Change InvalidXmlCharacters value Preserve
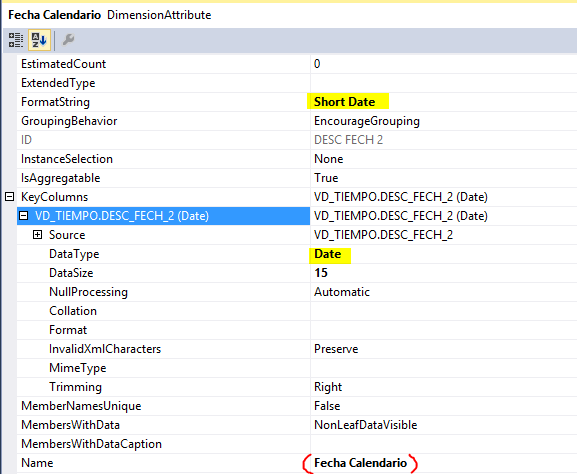The image size is (577, 474). (x=336, y=349)
